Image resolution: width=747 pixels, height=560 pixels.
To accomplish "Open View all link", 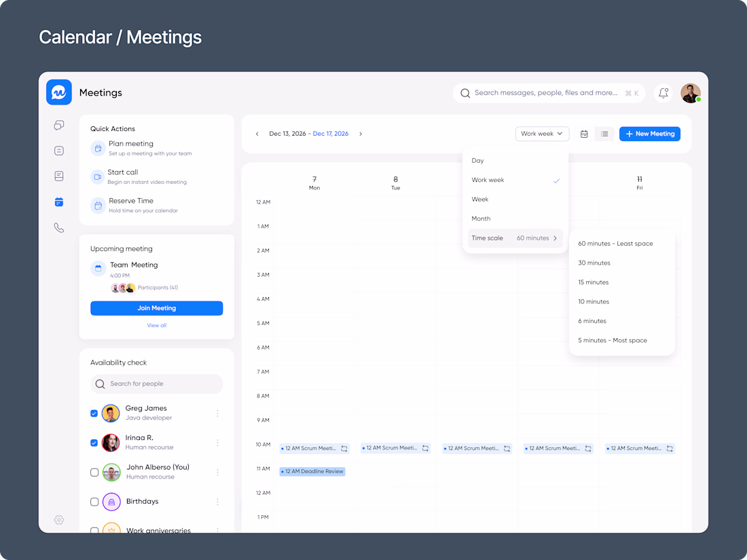I will pyautogui.click(x=157, y=325).
